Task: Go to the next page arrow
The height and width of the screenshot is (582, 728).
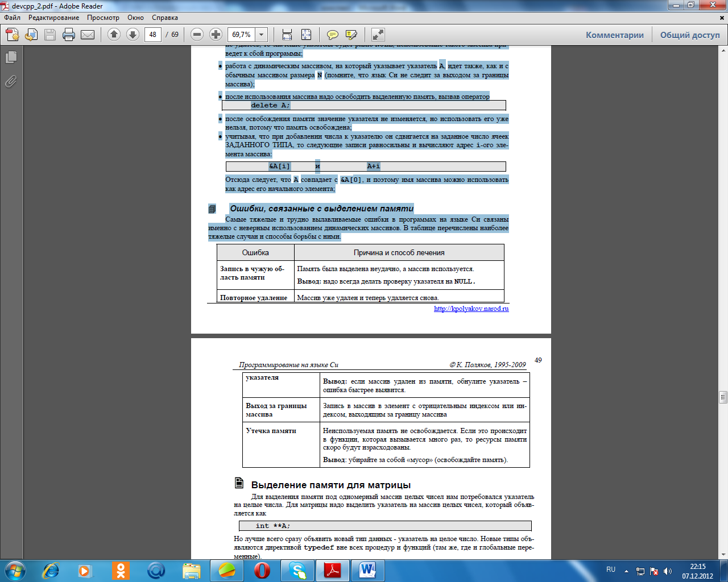Action: point(133,35)
